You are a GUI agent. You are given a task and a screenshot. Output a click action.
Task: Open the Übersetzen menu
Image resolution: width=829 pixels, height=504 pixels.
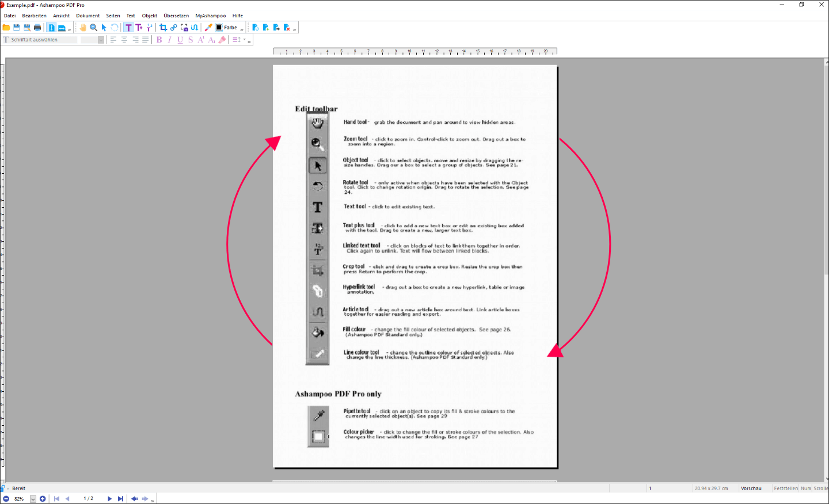pyautogui.click(x=176, y=16)
